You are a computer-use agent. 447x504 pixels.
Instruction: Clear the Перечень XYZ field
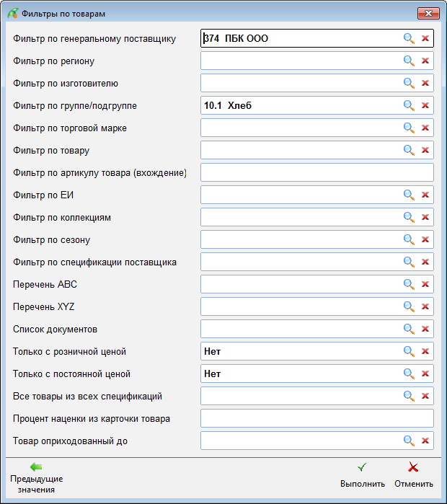pos(425,306)
